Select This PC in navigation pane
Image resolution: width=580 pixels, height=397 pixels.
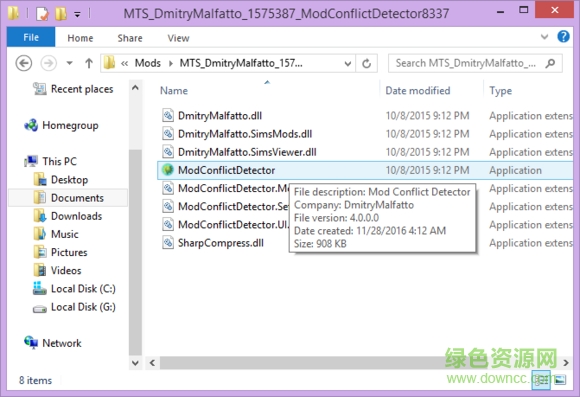(59, 161)
